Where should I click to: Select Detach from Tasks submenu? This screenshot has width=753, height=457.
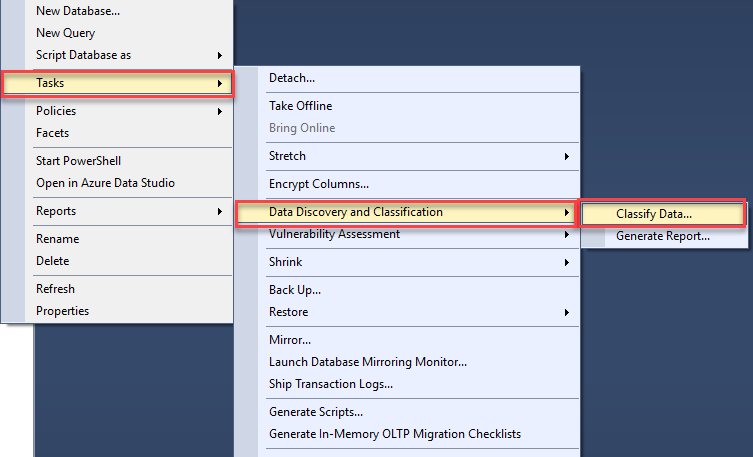pyautogui.click(x=292, y=78)
